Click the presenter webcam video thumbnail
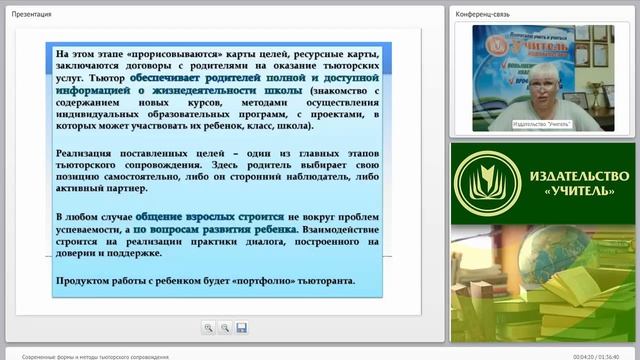640x360 pixels. (x=543, y=78)
